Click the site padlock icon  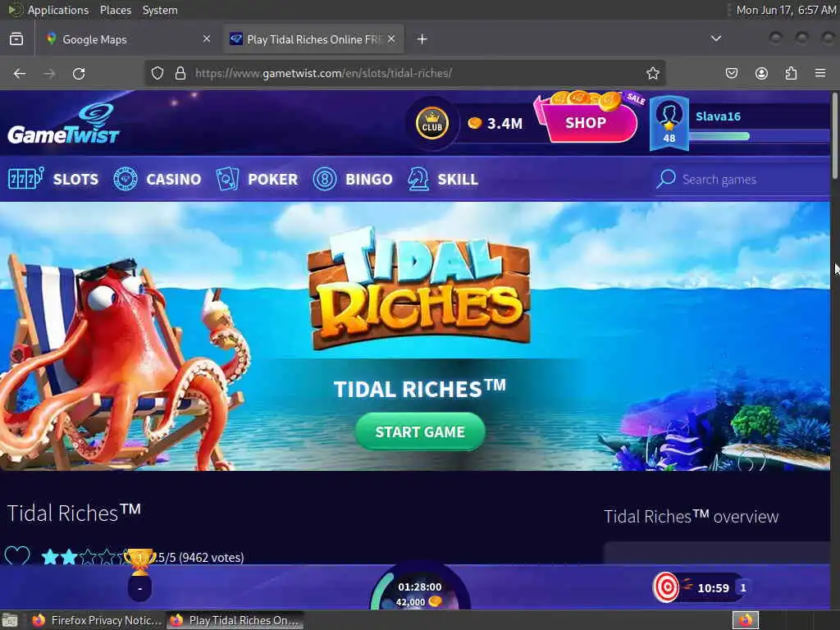coord(180,73)
